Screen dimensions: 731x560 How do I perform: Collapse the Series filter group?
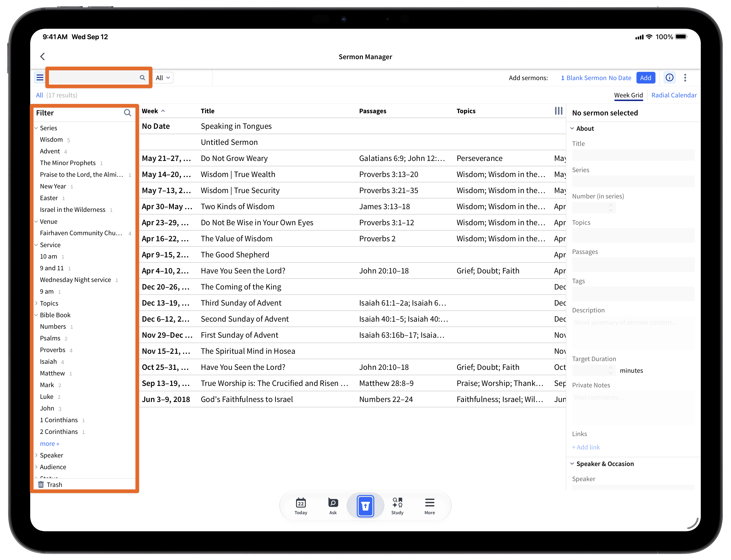36,128
